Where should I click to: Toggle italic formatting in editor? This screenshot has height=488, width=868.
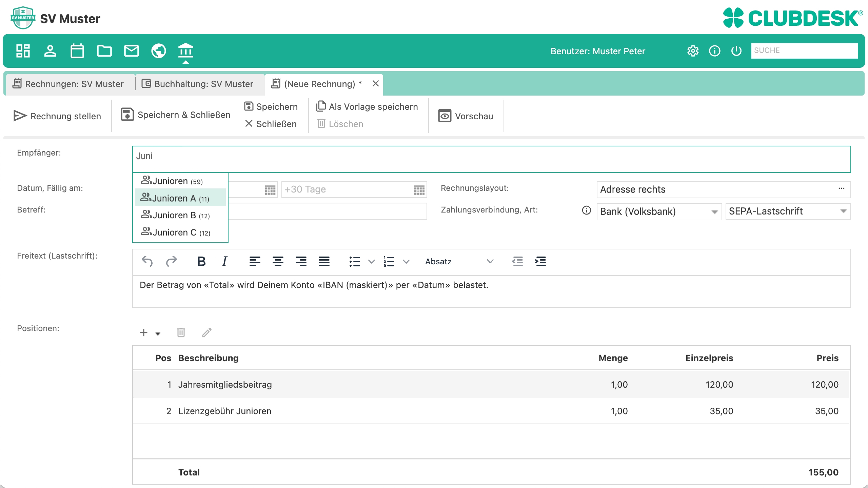(224, 261)
